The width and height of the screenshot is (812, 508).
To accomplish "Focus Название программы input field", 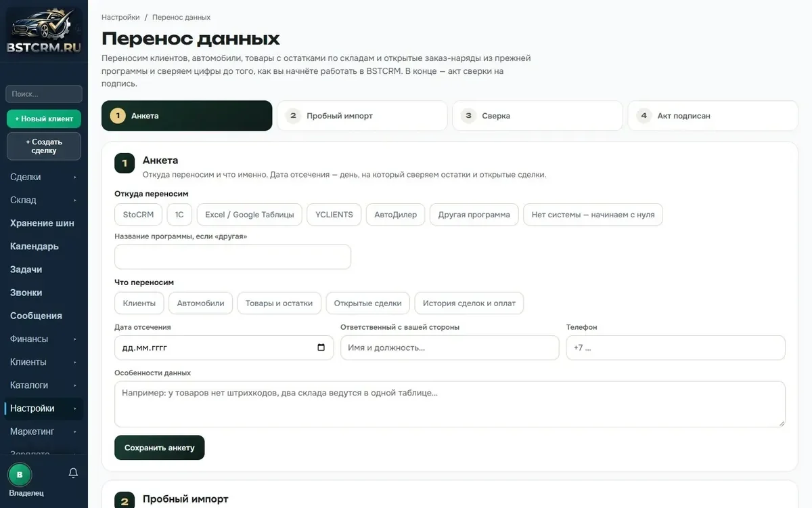I will [233, 257].
